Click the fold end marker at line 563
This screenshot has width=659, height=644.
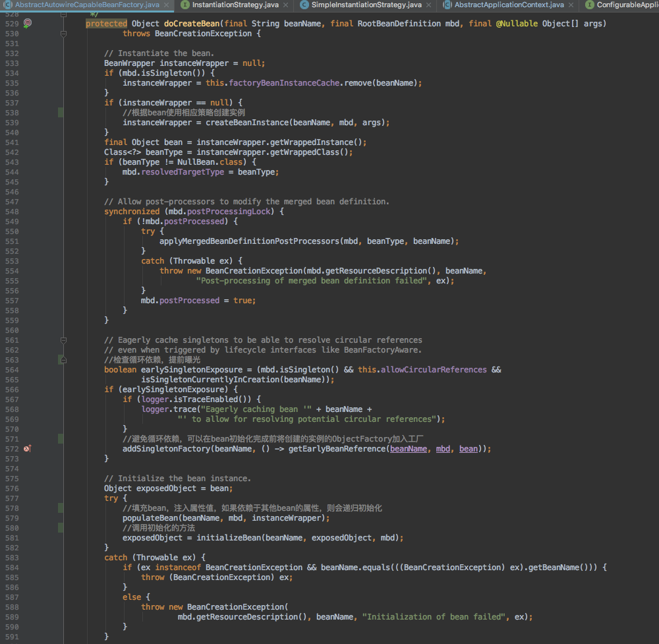point(63,360)
